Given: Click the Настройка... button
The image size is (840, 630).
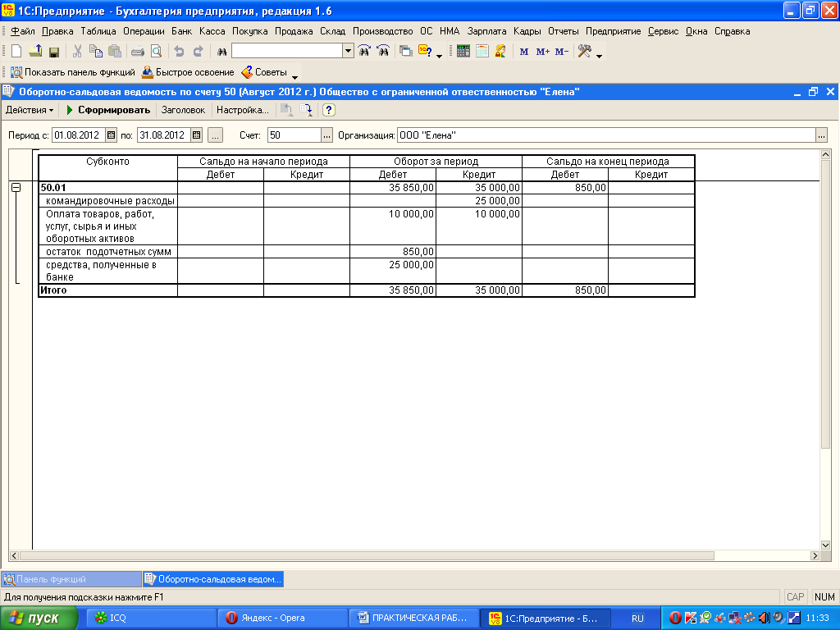Looking at the screenshot, I should coord(243,110).
